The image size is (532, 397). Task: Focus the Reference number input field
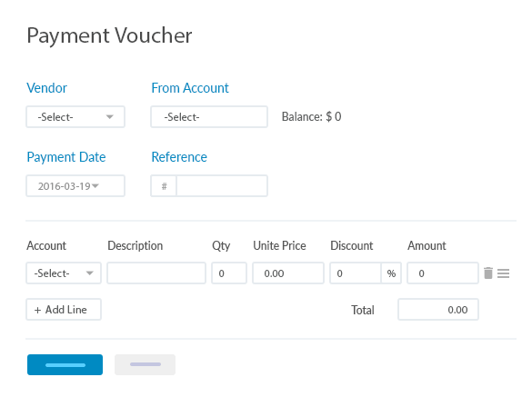(222, 186)
